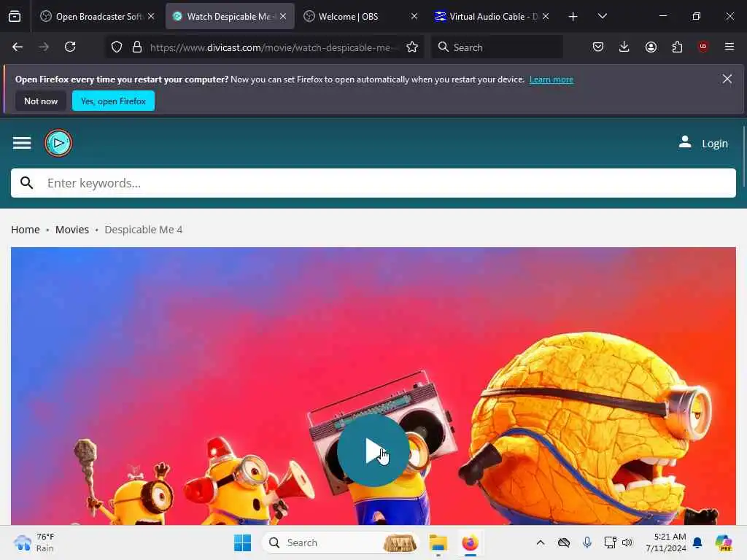Screen dimensions: 747x560
Task: Open the tracking protection shield icon
Action: click(x=117, y=47)
